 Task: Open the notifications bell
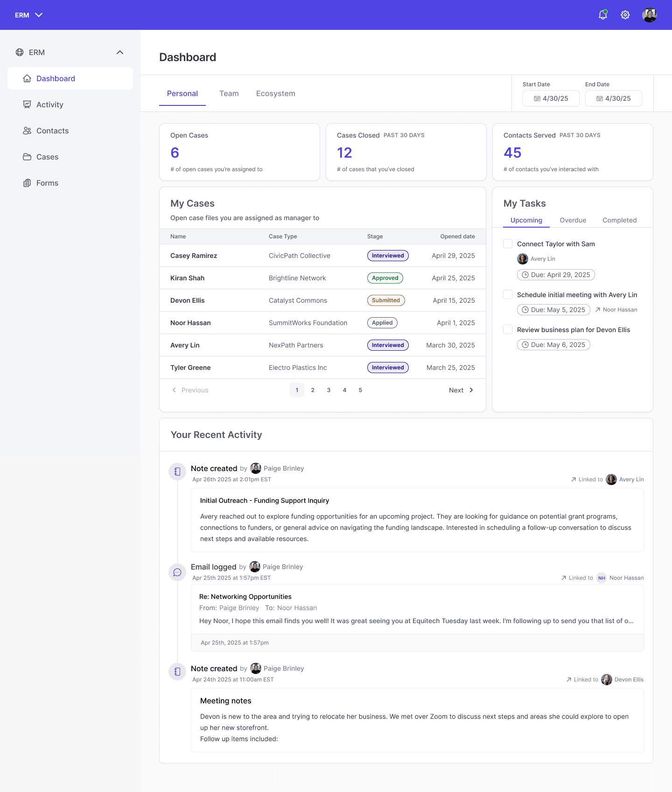click(x=602, y=15)
